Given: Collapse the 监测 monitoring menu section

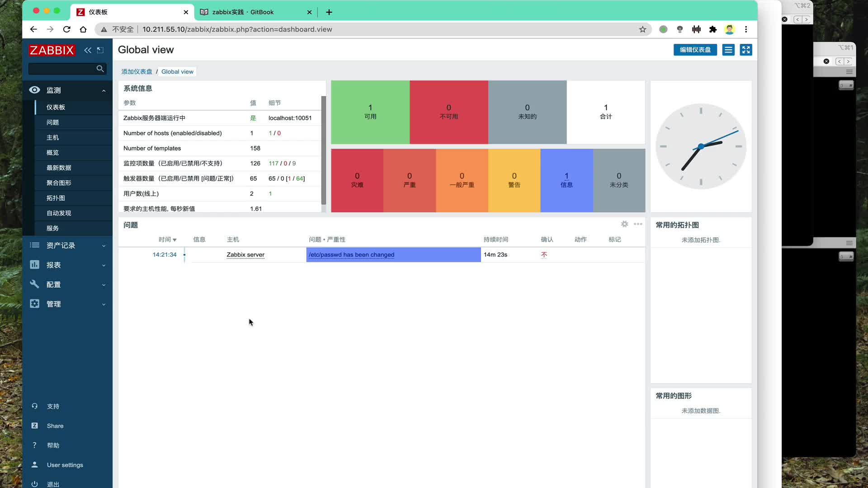Looking at the screenshot, I should point(67,90).
